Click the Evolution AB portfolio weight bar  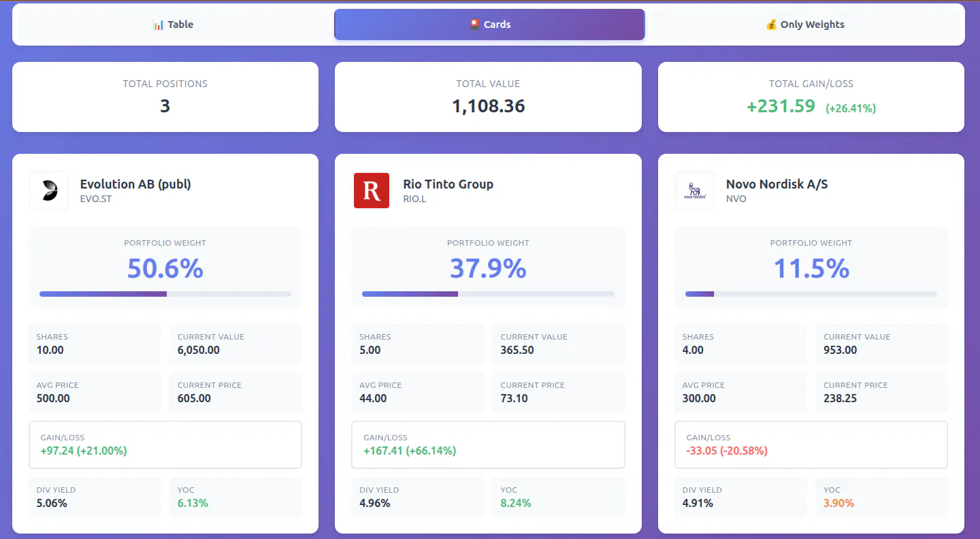click(x=165, y=294)
